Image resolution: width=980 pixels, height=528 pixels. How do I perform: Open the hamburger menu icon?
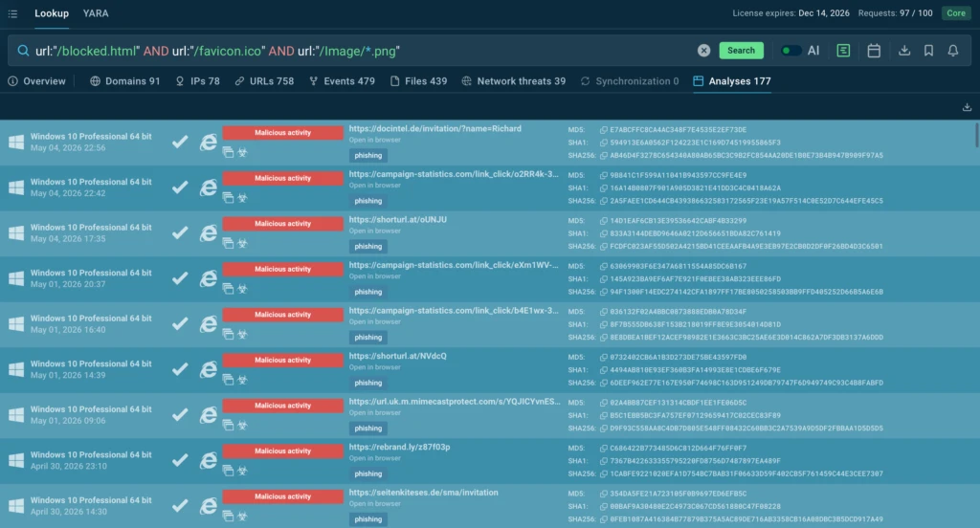[12, 13]
